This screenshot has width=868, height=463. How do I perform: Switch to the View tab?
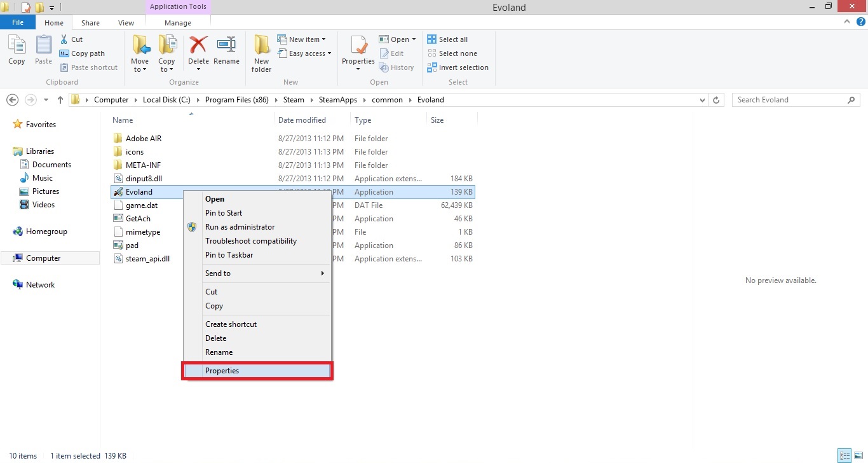(x=126, y=23)
